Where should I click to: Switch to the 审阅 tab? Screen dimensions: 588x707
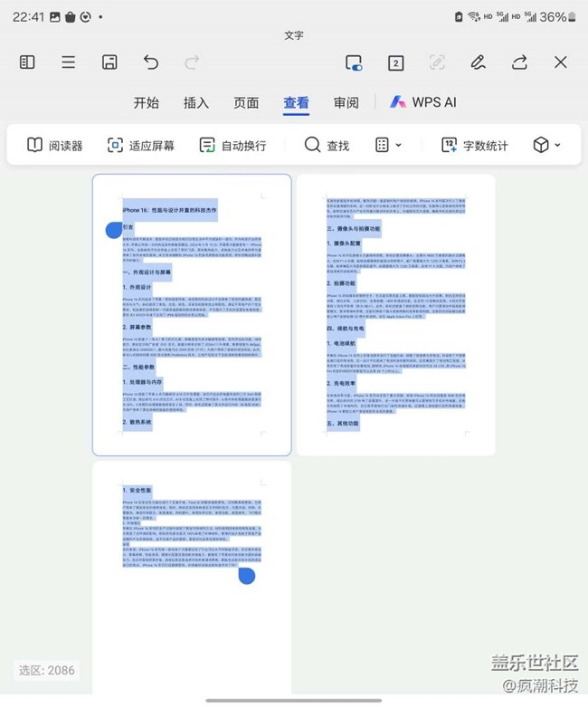(346, 102)
